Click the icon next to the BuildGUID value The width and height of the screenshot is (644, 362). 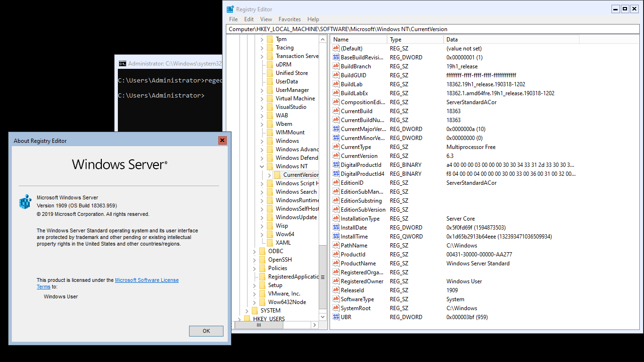tap(336, 75)
